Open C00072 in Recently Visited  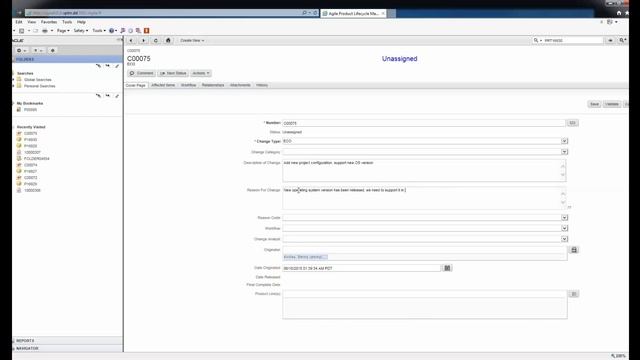point(30,178)
